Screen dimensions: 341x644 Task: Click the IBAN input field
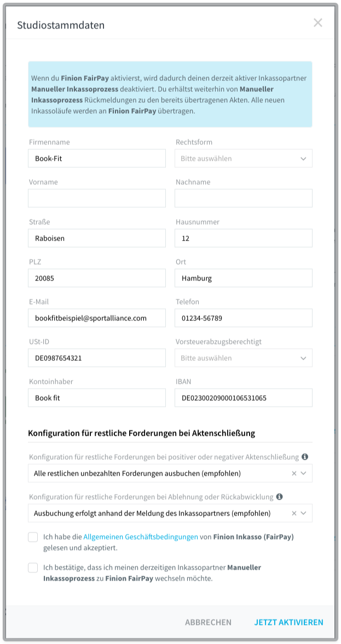click(x=243, y=398)
